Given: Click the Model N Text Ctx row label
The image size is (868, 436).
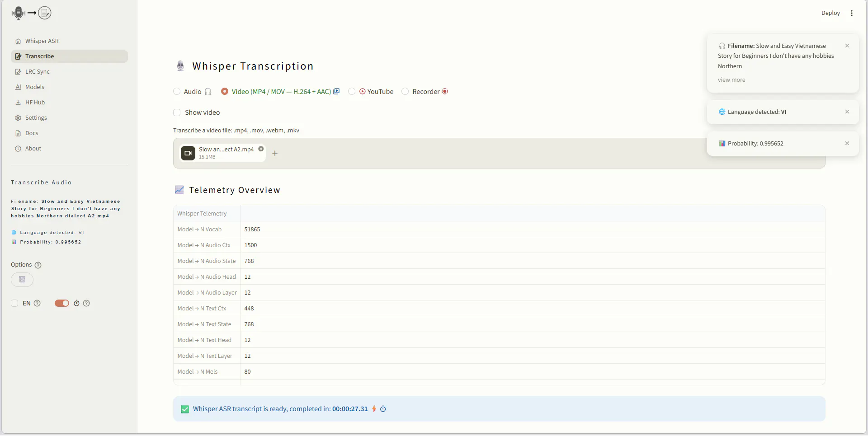Looking at the screenshot, I should 202,309.
